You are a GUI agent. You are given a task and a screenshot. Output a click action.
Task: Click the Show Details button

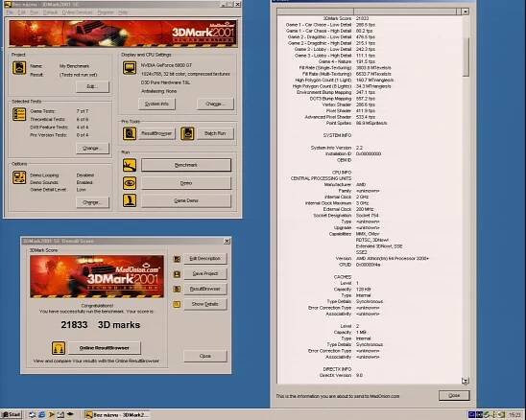point(205,304)
